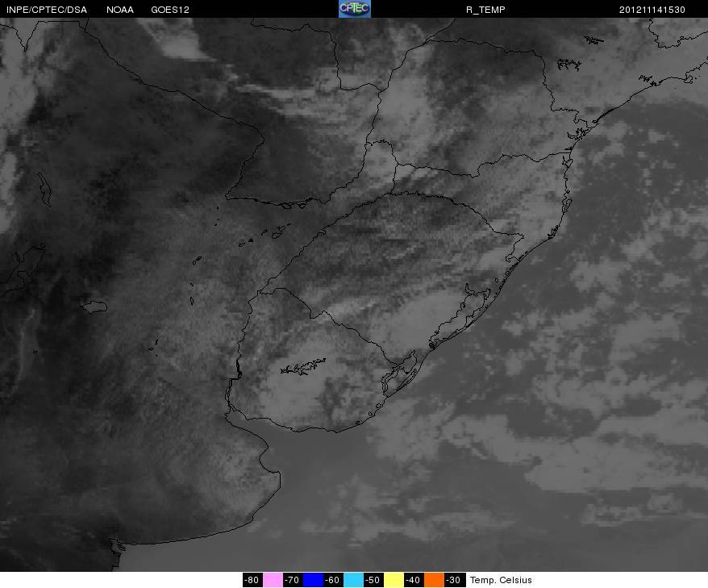708x588 pixels.
Task: Click the -70 legend value
Action: tap(293, 580)
